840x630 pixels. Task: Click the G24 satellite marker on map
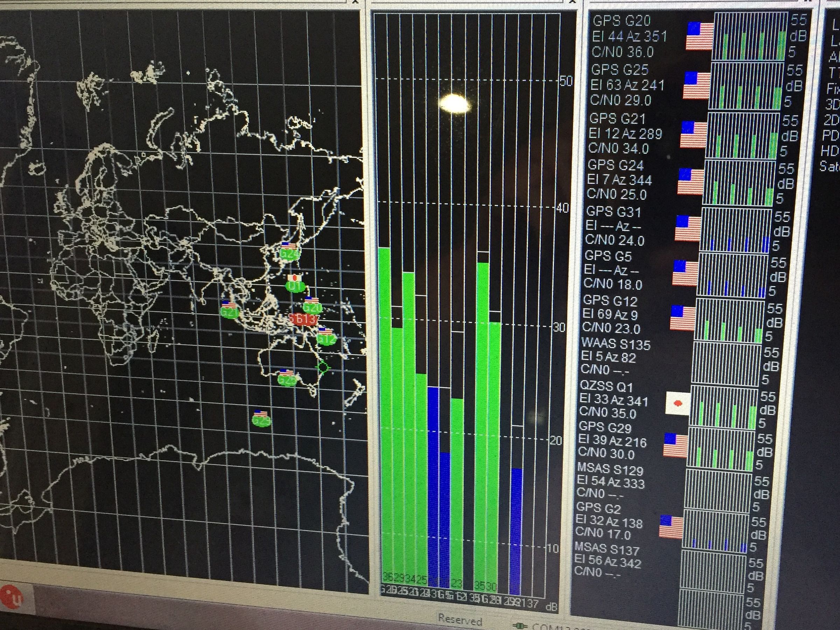[x=288, y=254]
